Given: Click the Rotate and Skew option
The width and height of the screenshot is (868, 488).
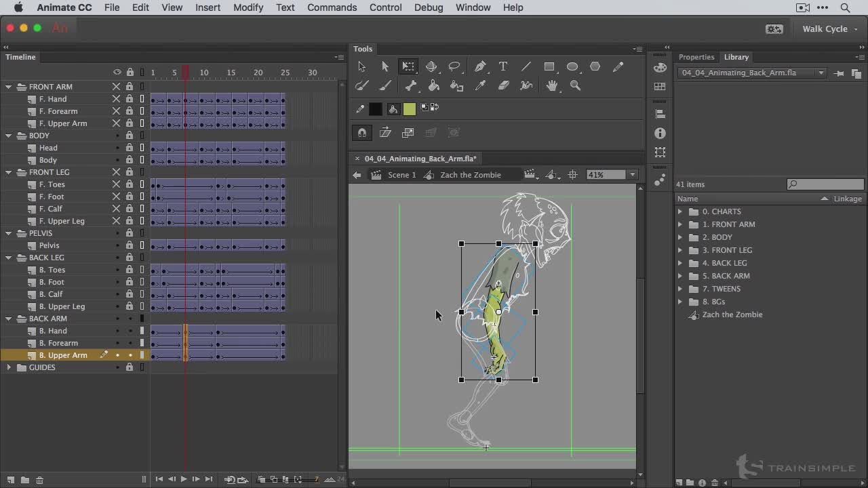Looking at the screenshot, I should click(x=385, y=133).
